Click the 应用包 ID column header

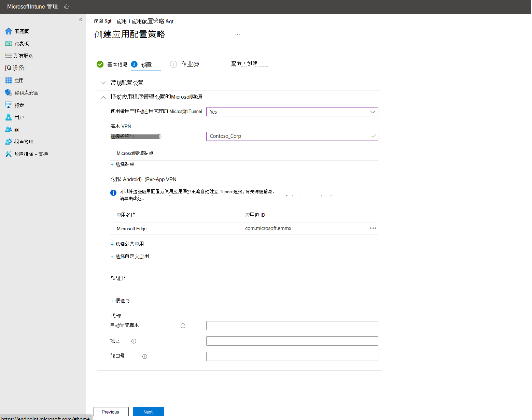[255, 215]
